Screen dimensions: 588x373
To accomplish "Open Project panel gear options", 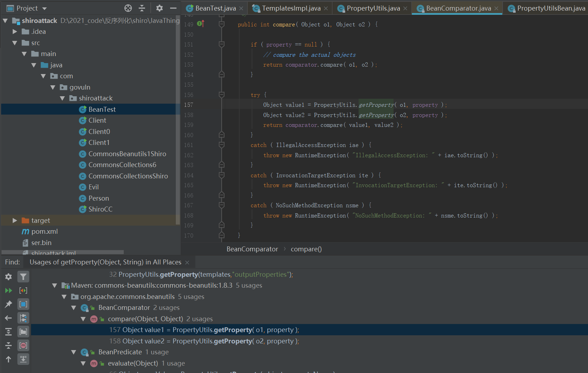I will 160,8.
